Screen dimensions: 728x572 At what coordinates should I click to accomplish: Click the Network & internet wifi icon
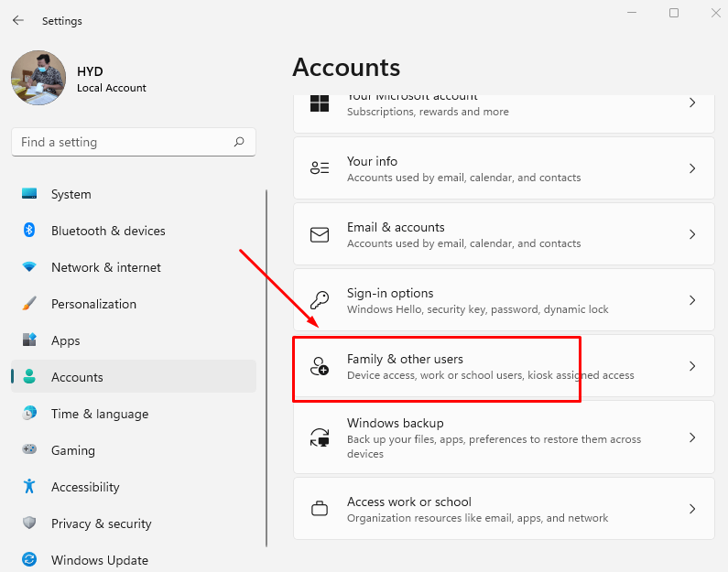[29, 267]
